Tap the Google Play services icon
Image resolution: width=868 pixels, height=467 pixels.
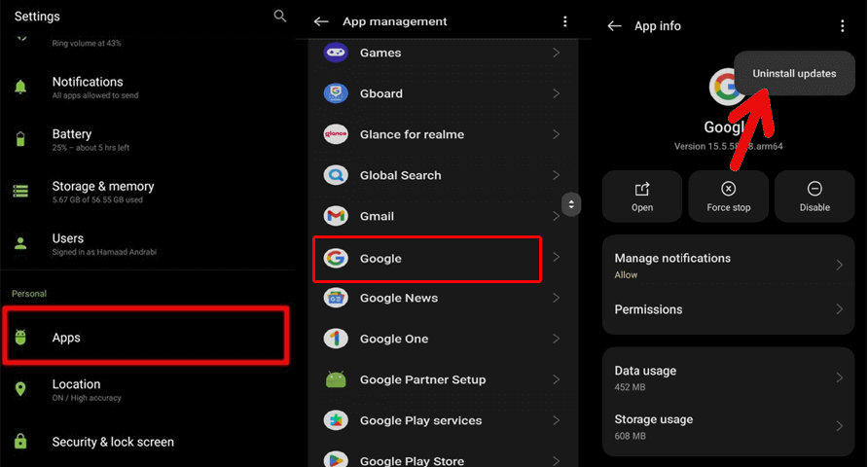pyautogui.click(x=336, y=420)
